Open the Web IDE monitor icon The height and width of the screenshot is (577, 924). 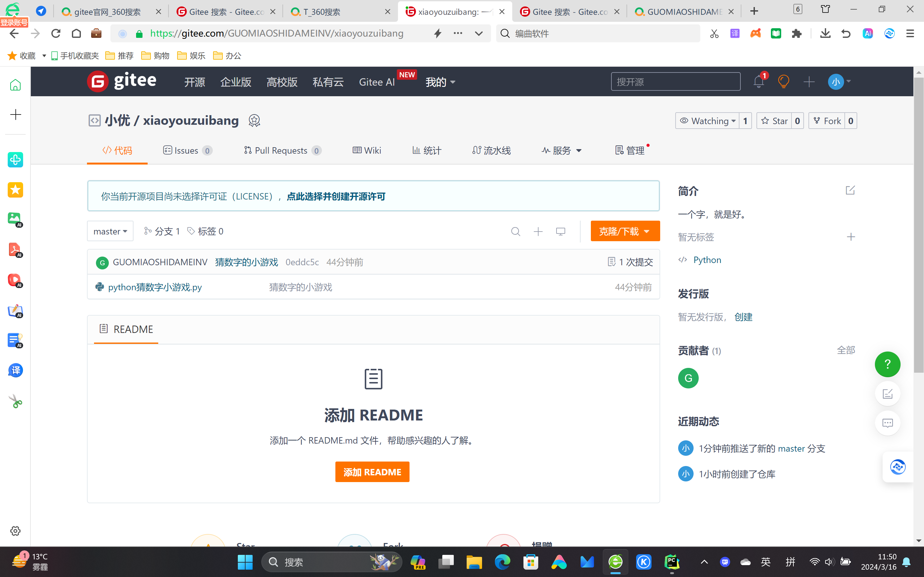pyautogui.click(x=560, y=231)
